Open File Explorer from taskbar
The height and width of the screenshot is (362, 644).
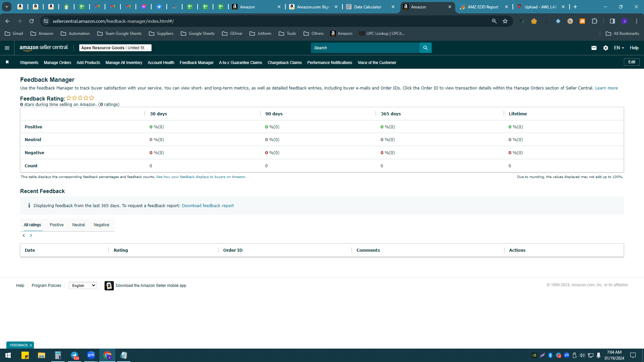[42, 355]
